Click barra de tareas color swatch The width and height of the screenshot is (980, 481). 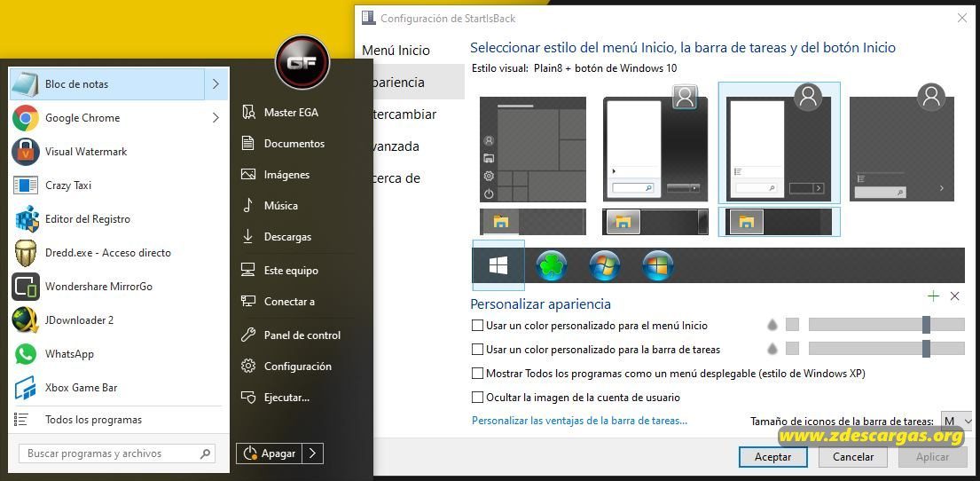[792, 349]
